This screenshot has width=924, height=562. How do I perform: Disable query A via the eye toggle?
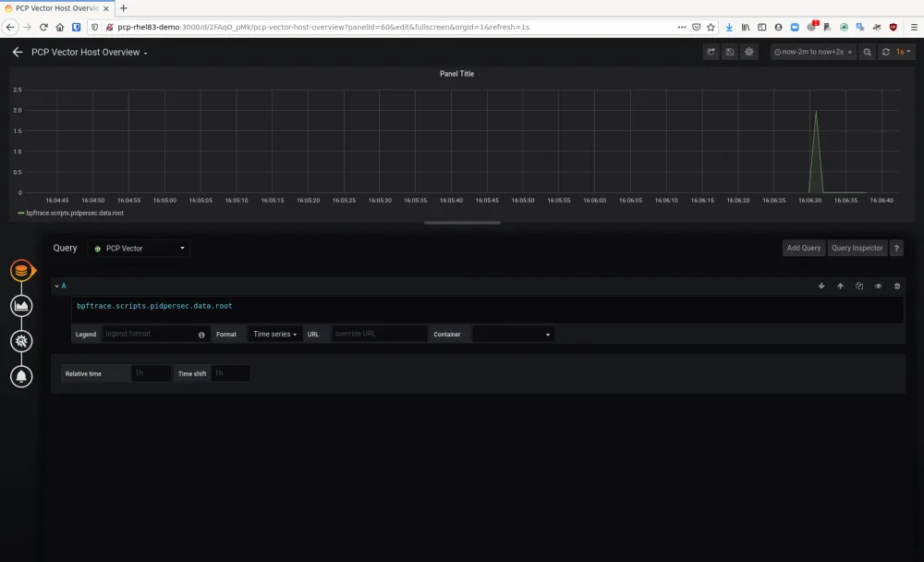pyautogui.click(x=879, y=287)
